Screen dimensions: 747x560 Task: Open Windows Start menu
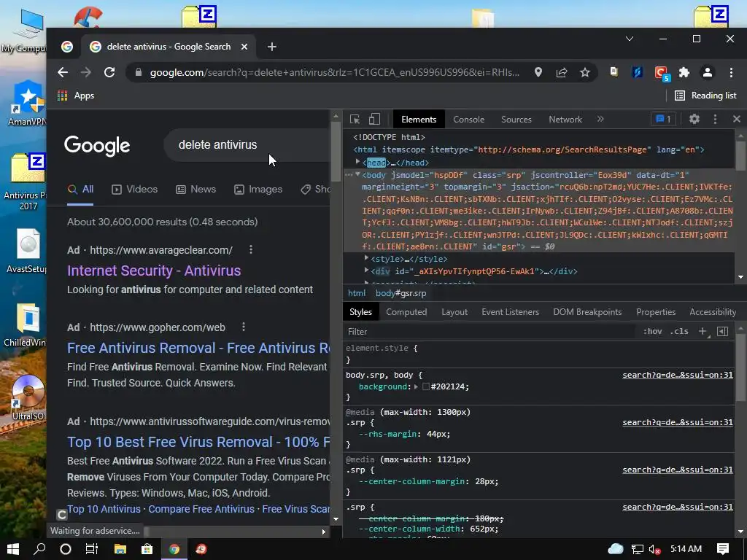13,549
